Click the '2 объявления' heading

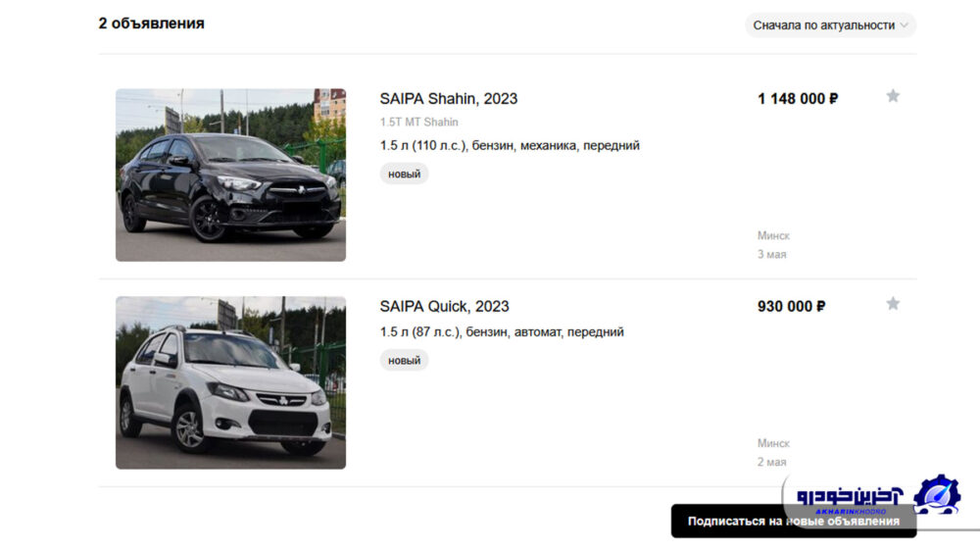click(151, 24)
